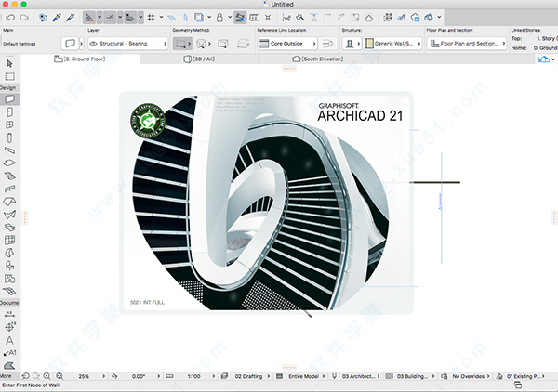Open the Layer dropdown Structural - Bearing
Viewport: 558px width, 392px height.
click(x=127, y=44)
